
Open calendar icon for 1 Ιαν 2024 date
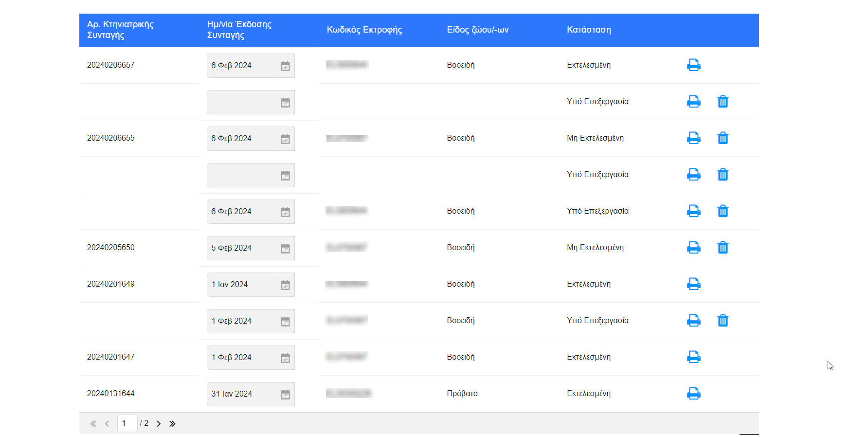tap(285, 285)
